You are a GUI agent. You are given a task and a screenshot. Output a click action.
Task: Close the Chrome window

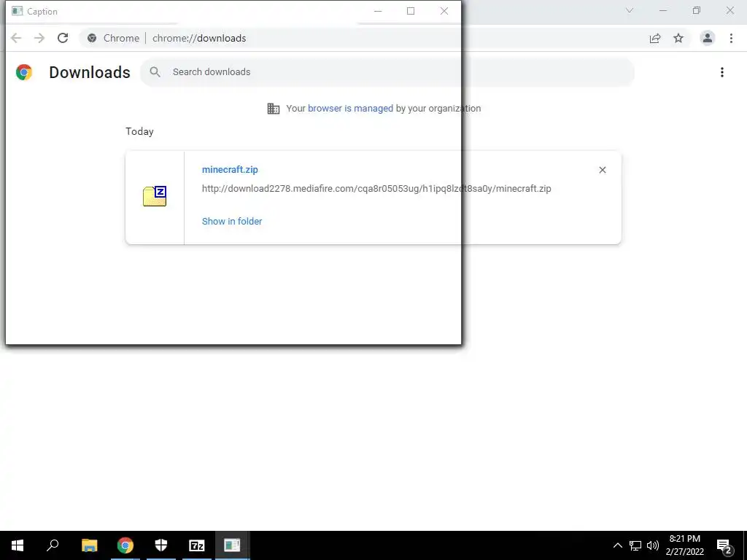[729, 10]
